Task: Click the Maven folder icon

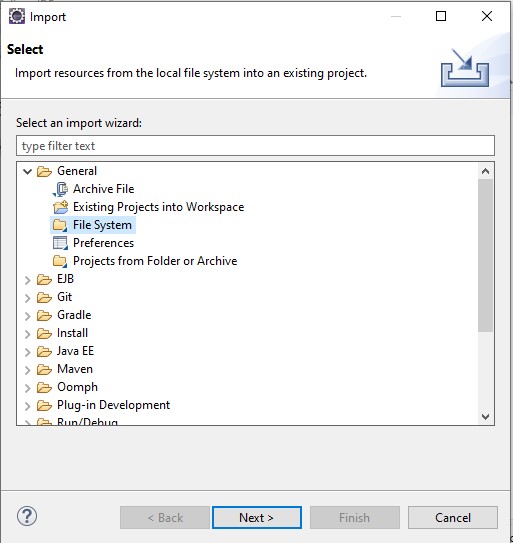Action: [44, 370]
